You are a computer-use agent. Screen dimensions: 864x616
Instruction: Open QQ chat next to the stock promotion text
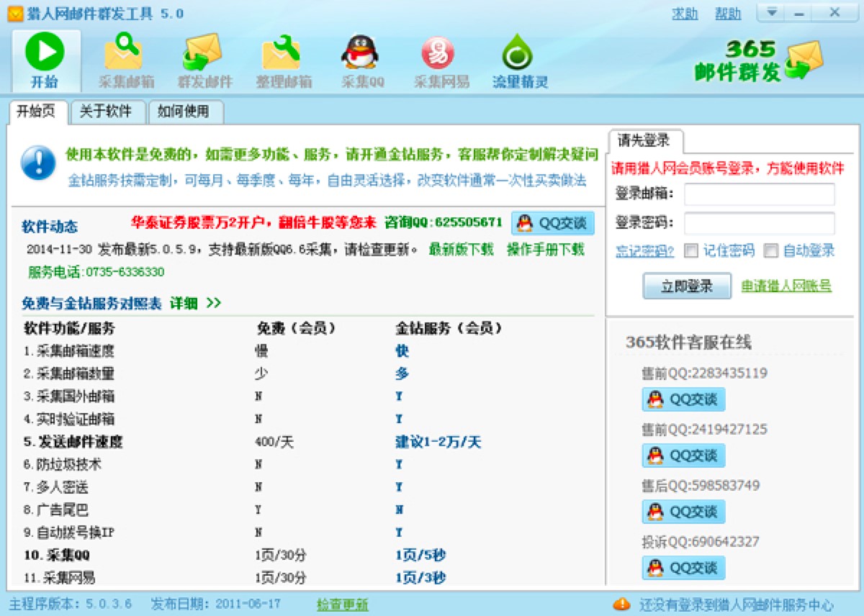552,223
